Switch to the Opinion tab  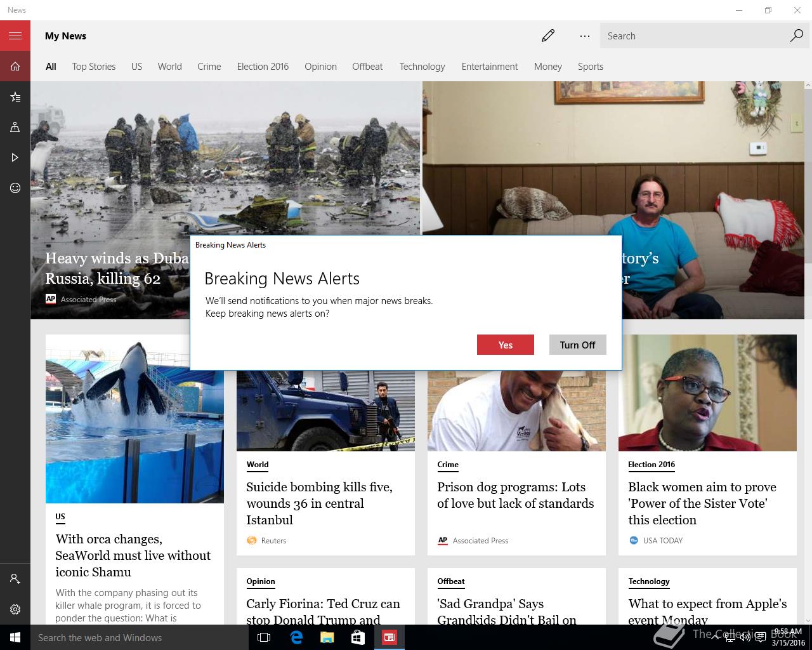point(320,66)
